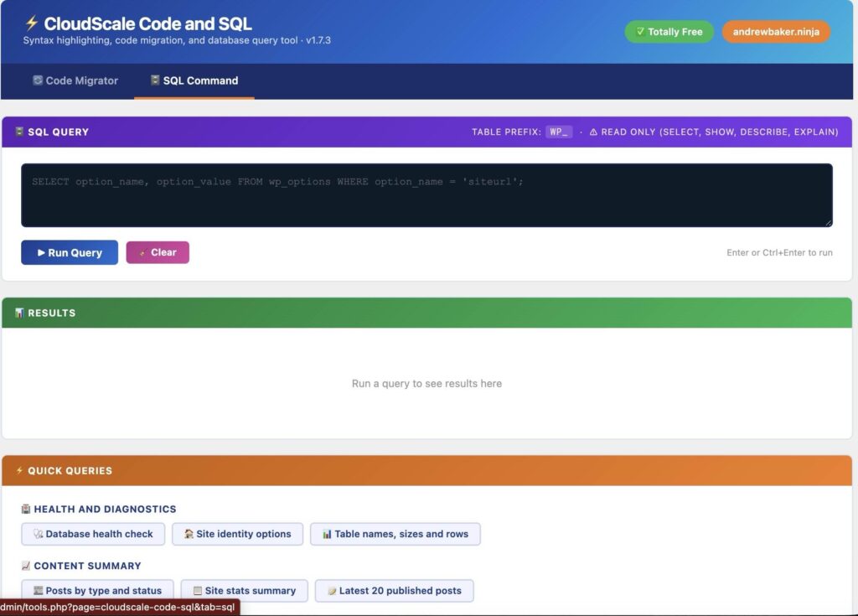The height and width of the screenshot is (616, 858).
Task: Click the stethoscope icon on Database health check
Action: point(39,534)
